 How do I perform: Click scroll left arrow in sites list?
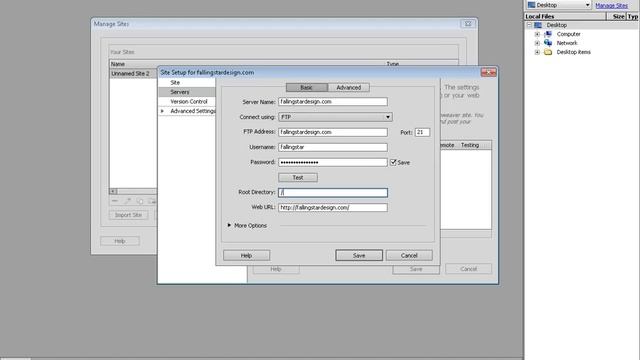click(x=113, y=191)
